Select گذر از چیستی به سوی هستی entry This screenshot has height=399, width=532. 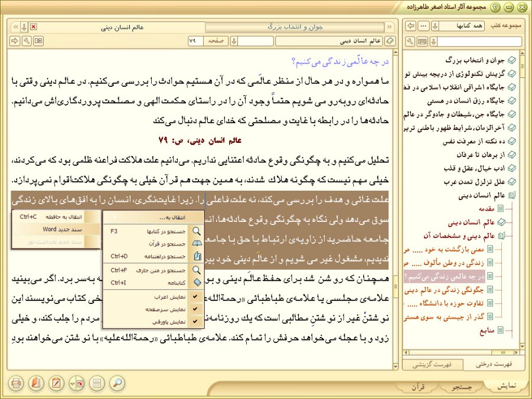(443, 317)
